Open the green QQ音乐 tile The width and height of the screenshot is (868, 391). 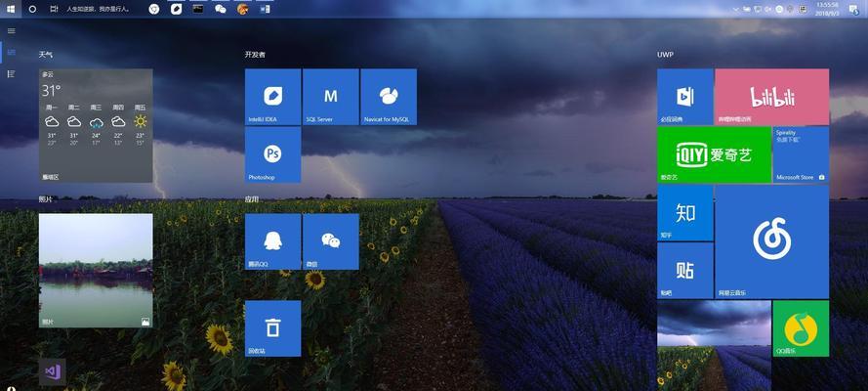tap(801, 328)
